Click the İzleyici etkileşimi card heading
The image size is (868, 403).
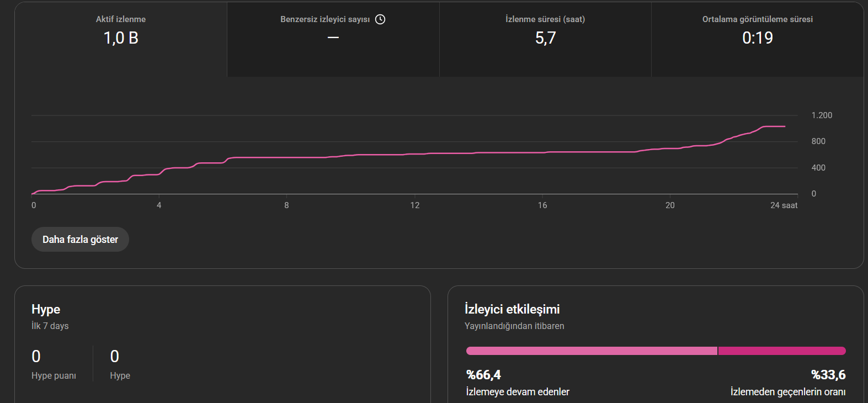(x=512, y=309)
